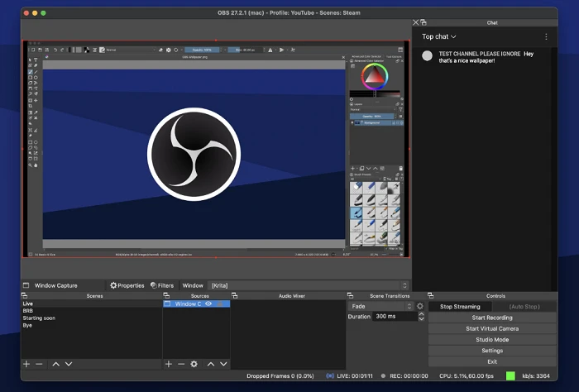Click the OBS window title bar text
579x392 pixels.
point(289,12)
